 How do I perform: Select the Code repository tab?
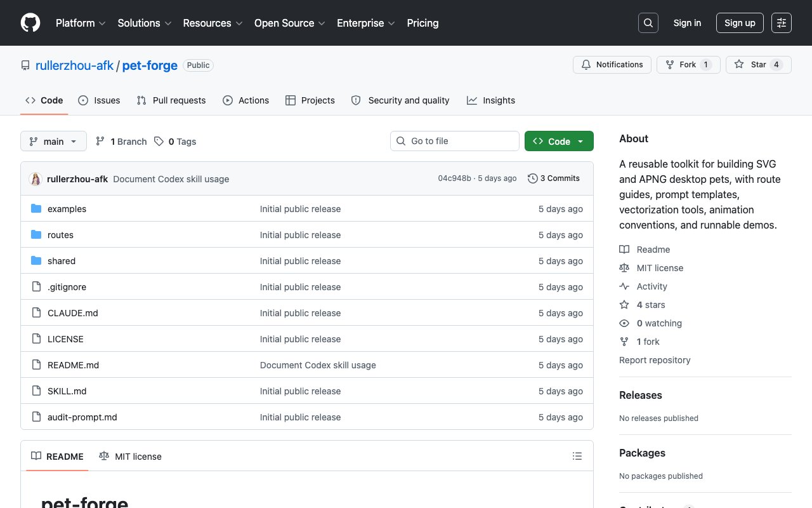44,100
